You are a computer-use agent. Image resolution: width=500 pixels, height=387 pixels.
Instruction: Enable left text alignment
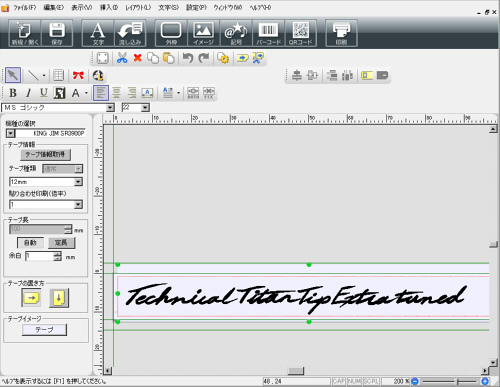point(101,93)
